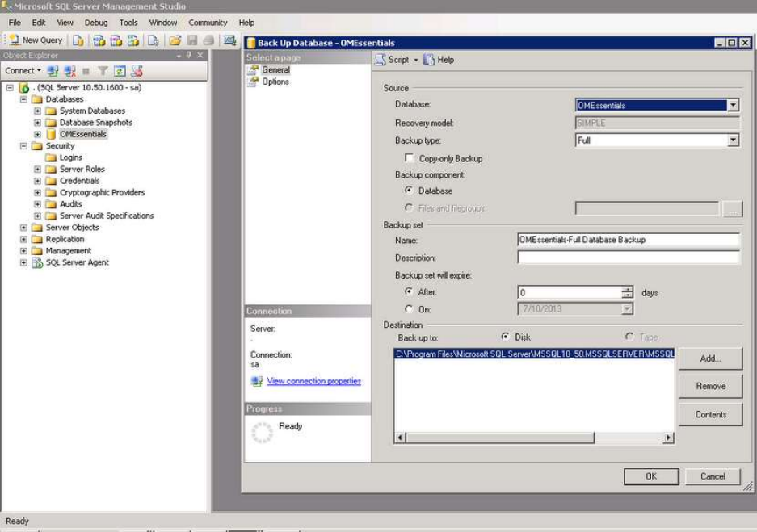Click the last icon in Object Explorer toolbar
This screenshot has height=532, width=757.
137,71
